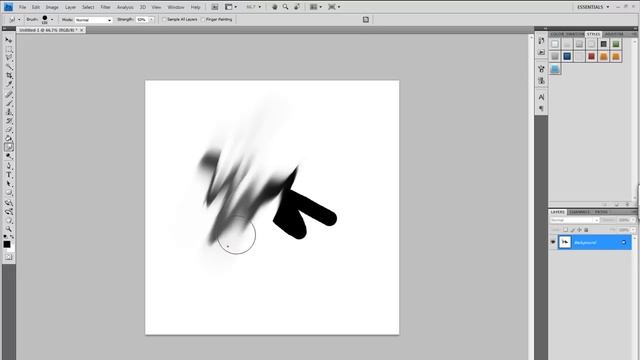Select the Background layer thumbnail
The height and width of the screenshot is (360, 640).
[564, 242]
